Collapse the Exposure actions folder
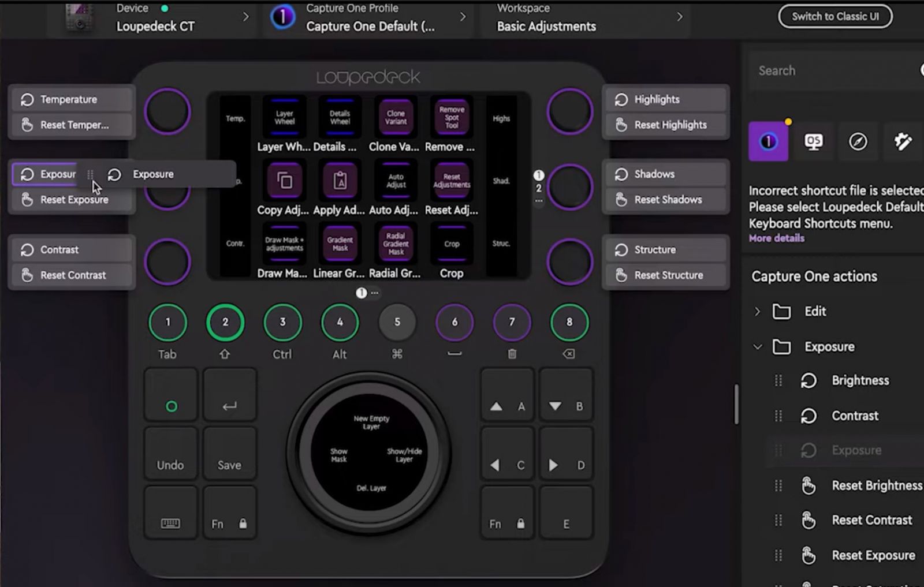Image resolution: width=924 pixels, height=587 pixels. [x=758, y=347]
